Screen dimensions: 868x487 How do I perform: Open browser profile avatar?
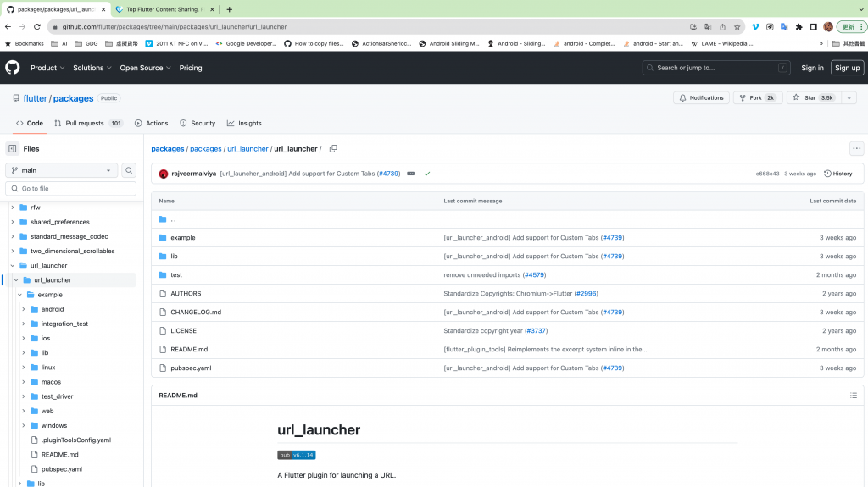pyautogui.click(x=828, y=26)
